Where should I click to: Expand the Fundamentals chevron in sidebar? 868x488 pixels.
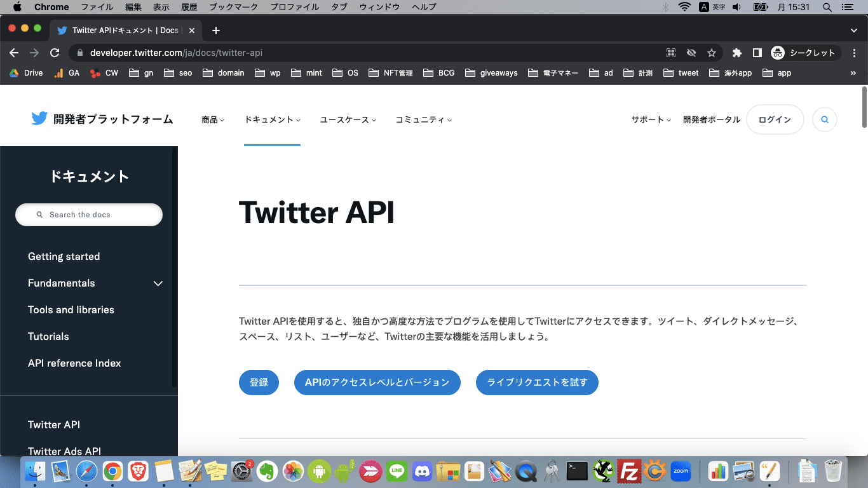(158, 283)
